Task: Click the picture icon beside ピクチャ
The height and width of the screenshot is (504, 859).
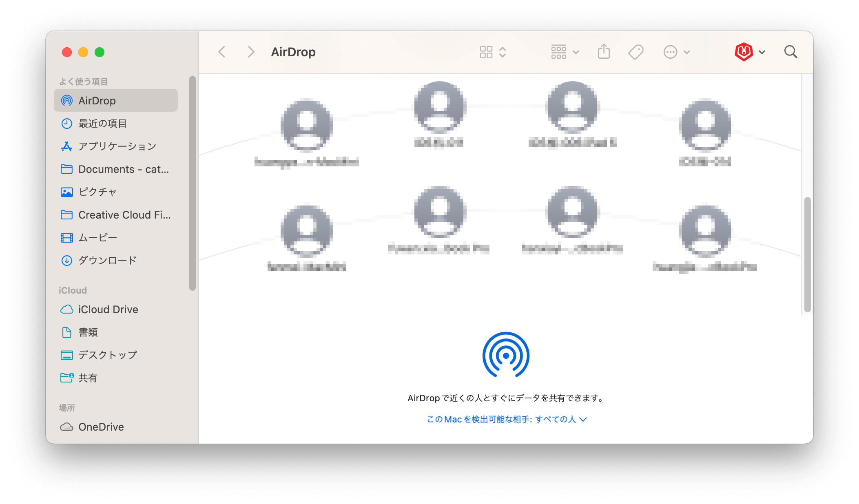Action: 67,192
